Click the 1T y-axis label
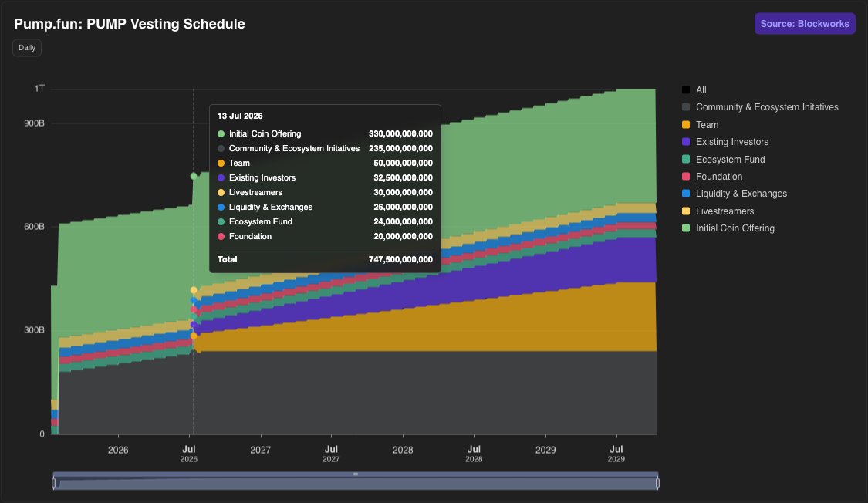Screen dimensions: 868x503 39,89
